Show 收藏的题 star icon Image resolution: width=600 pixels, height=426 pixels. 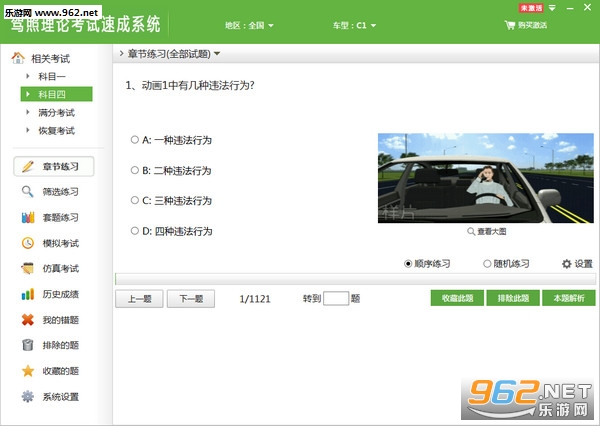coord(28,371)
